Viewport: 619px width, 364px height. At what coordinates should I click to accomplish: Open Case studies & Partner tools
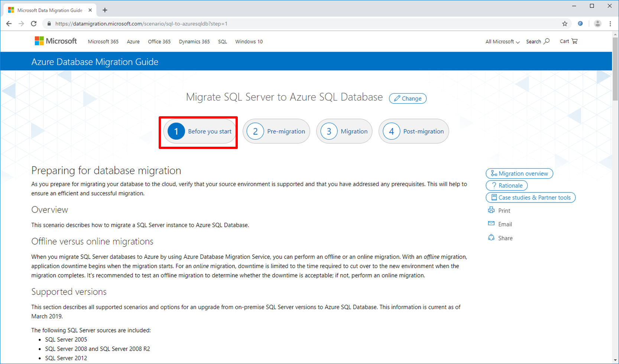(531, 197)
